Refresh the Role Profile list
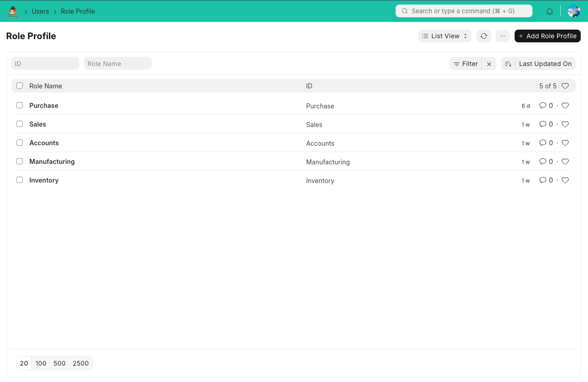Screen dimensions: 588x382 [x=484, y=36]
